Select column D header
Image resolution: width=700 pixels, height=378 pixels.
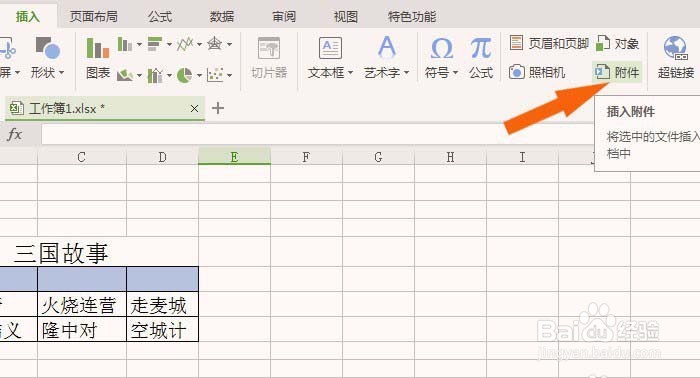(162, 157)
